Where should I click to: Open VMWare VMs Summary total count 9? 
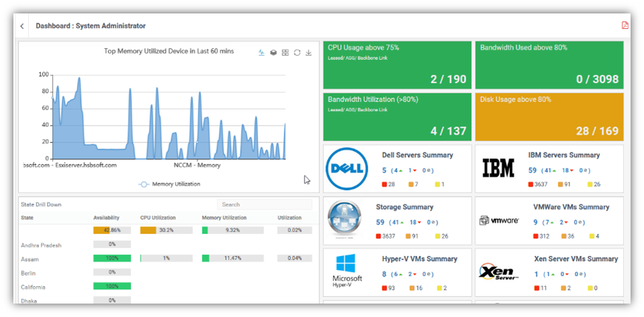[535, 222]
